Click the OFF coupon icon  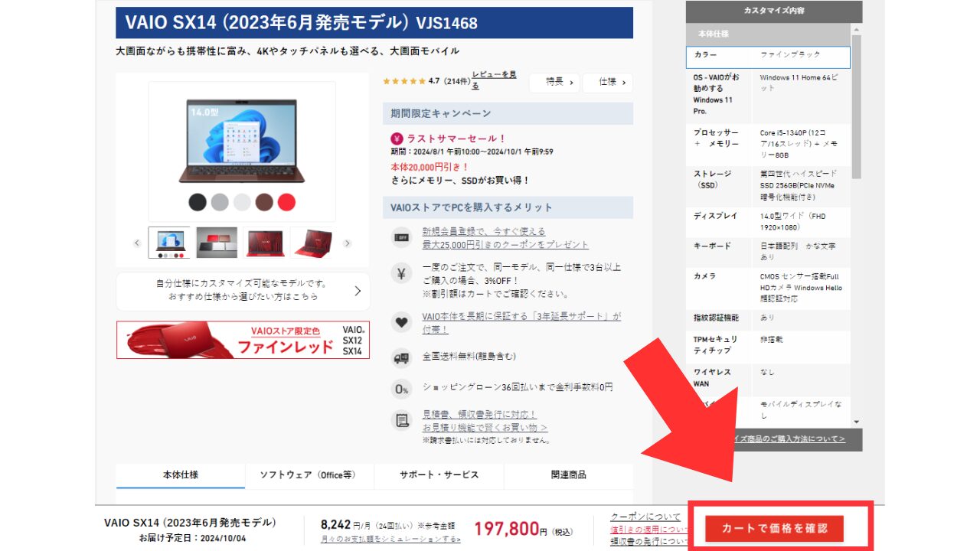click(401, 237)
